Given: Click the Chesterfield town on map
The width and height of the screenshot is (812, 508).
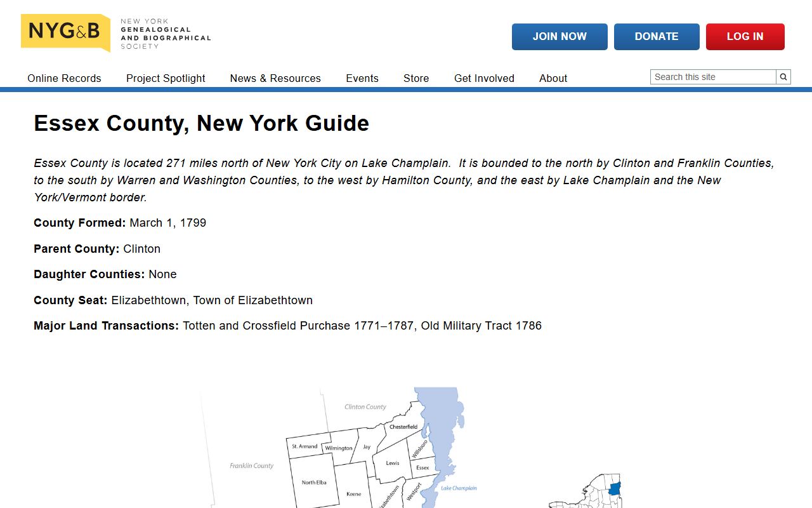Looking at the screenshot, I should coord(403,427).
